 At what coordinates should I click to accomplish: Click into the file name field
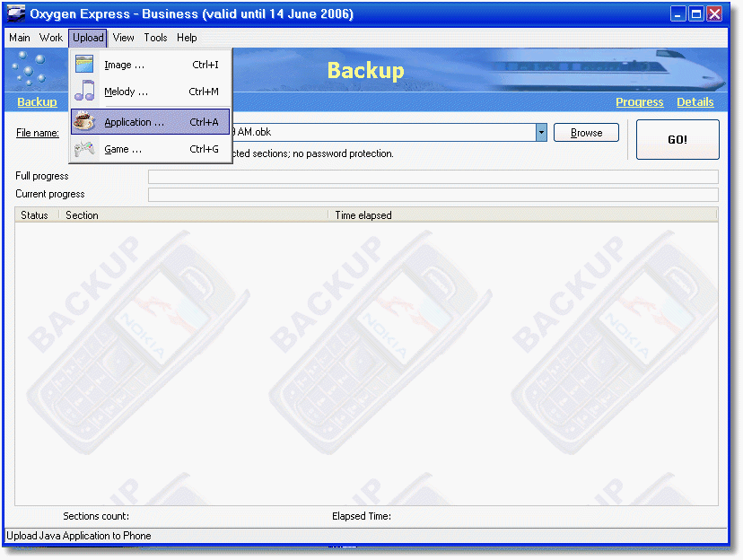[384, 132]
